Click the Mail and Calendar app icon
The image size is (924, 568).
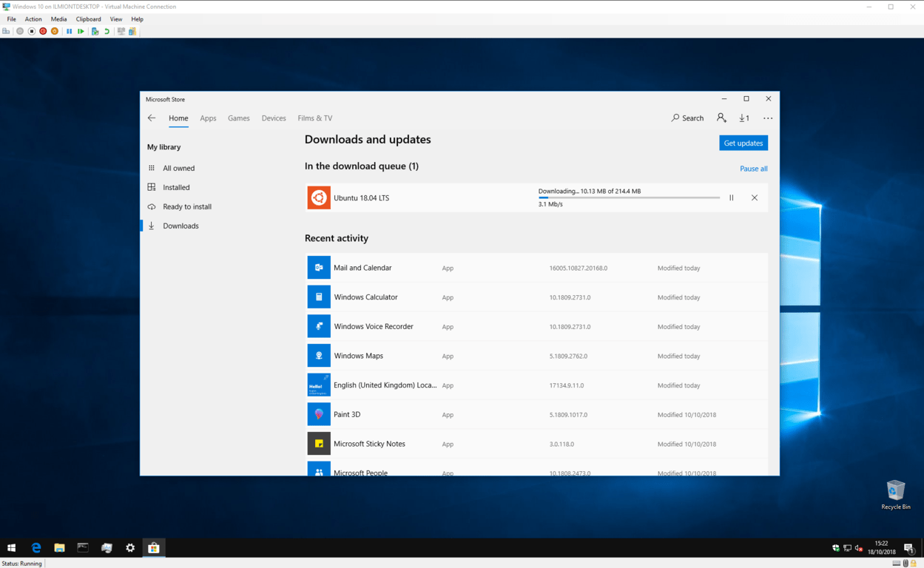tap(319, 268)
